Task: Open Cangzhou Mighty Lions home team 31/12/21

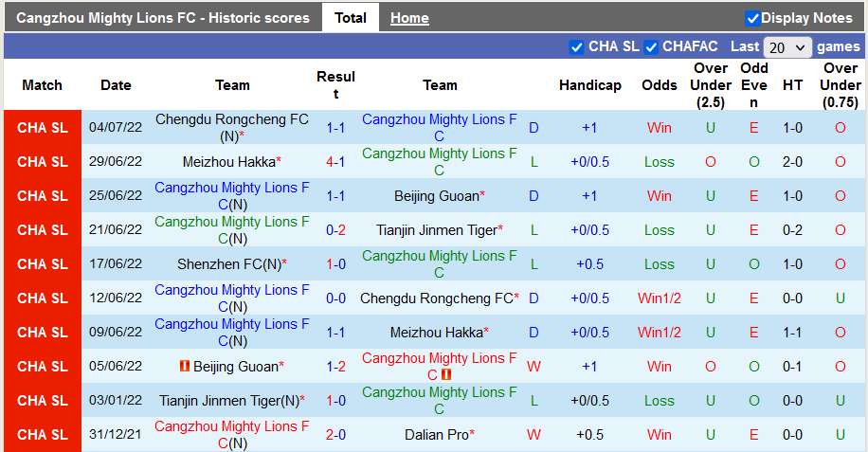Action: pos(232,435)
